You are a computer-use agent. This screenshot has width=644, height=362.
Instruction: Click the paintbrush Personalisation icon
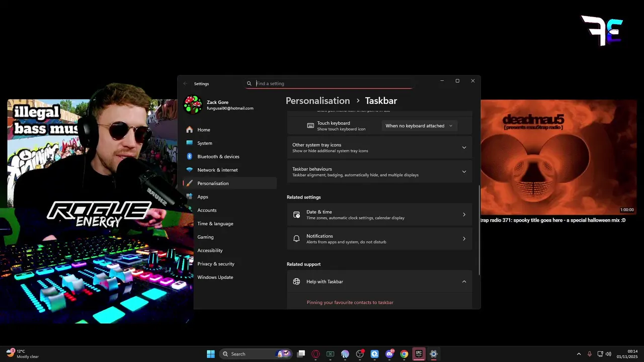190,183
